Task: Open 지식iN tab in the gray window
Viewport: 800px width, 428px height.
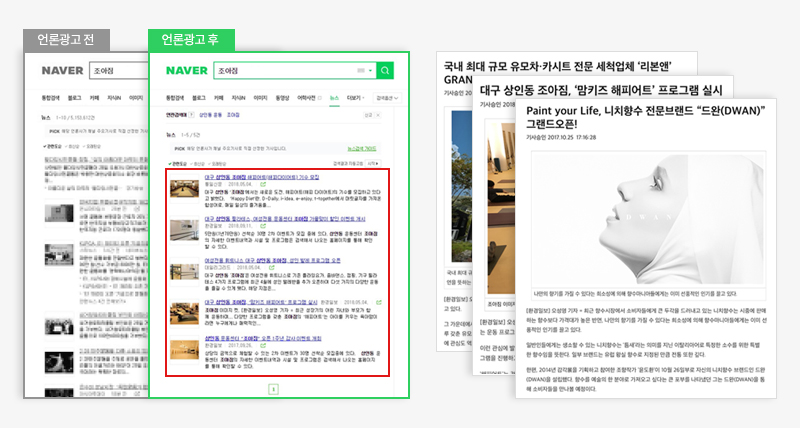Action: coord(114,98)
